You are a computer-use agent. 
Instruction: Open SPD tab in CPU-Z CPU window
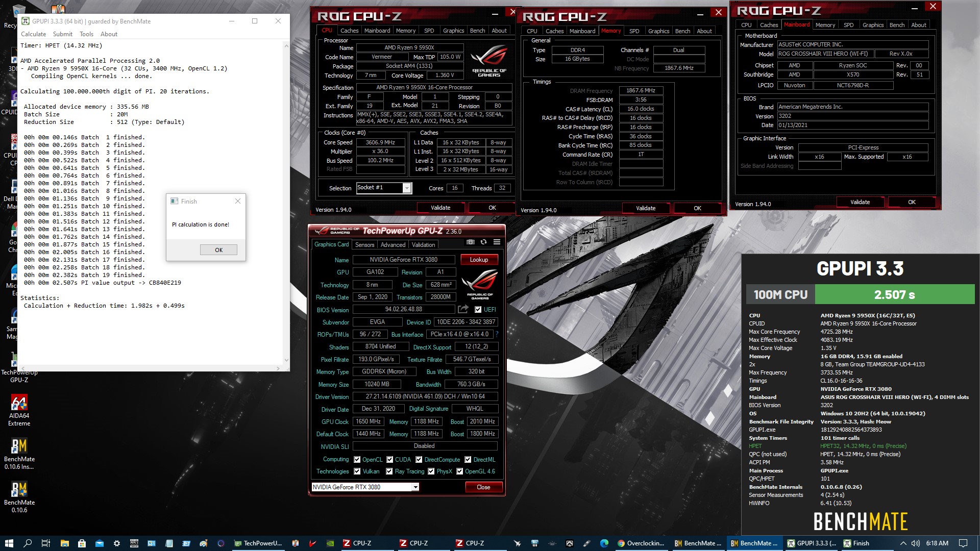[x=429, y=31]
